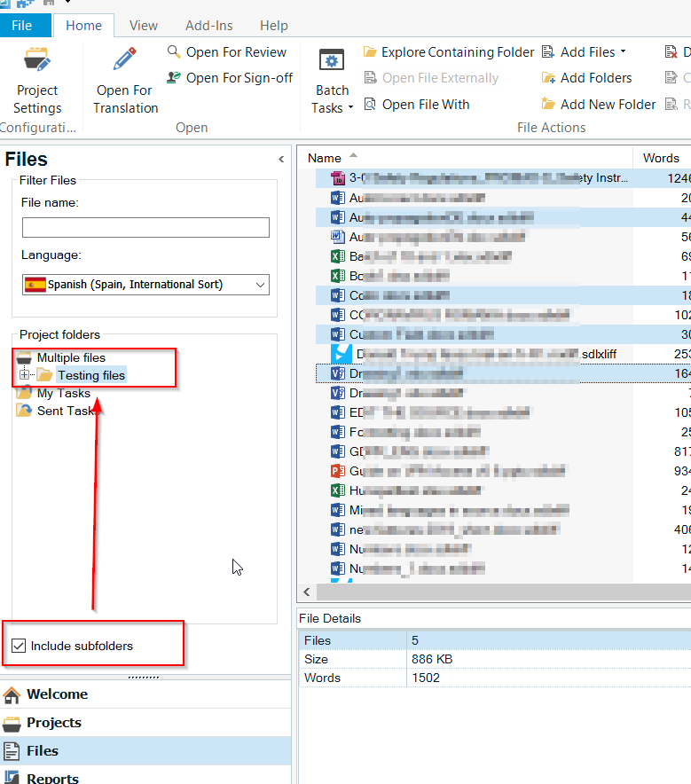The width and height of the screenshot is (691, 784).
Task: Open the Help ribbon tab
Action: 273,26
